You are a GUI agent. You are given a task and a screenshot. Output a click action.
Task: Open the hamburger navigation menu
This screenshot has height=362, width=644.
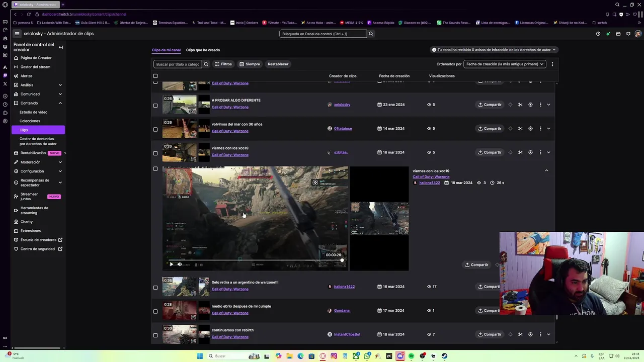17,34
